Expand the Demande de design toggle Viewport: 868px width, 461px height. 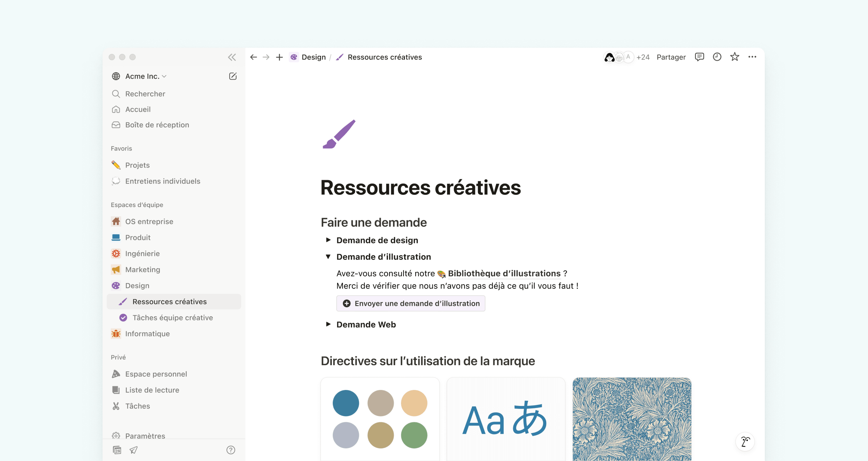tap(328, 240)
